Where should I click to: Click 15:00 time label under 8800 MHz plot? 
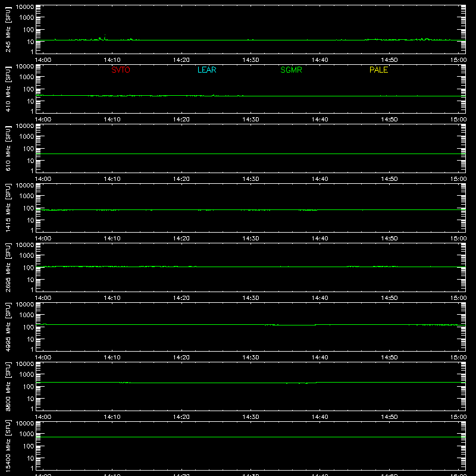pyautogui.click(x=458, y=417)
